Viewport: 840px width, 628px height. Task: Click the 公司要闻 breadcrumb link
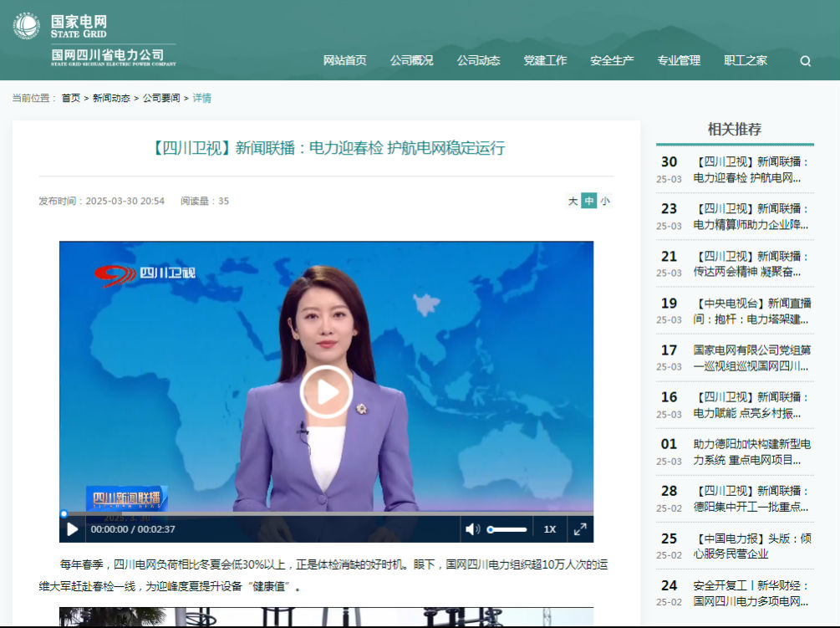pyautogui.click(x=160, y=98)
